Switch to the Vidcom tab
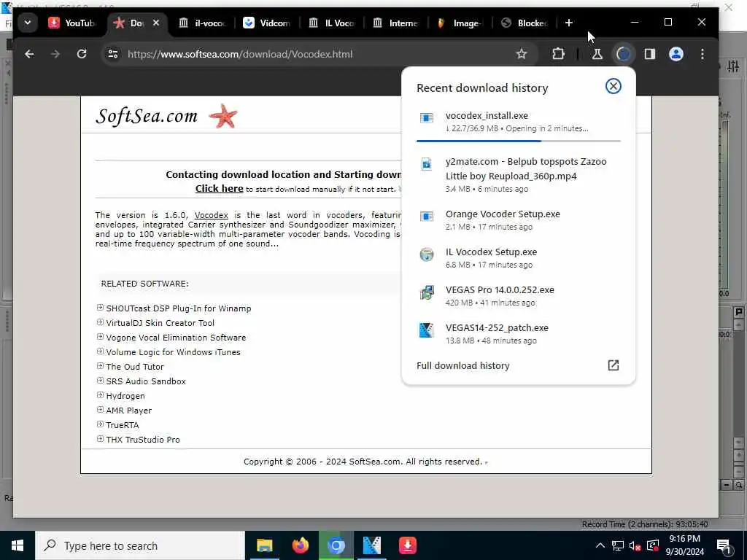747x560 pixels. (267, 23)
